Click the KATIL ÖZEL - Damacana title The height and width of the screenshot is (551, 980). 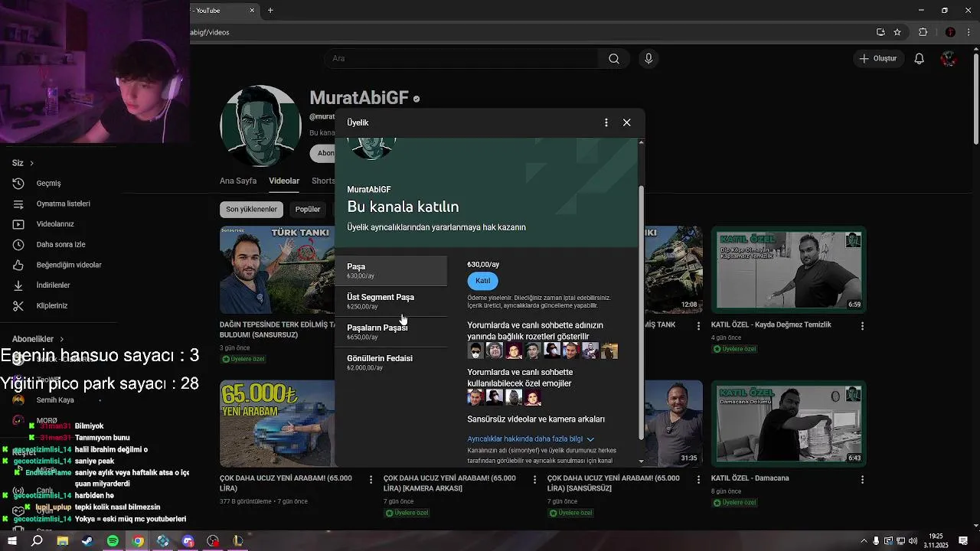tap(750, 478)
